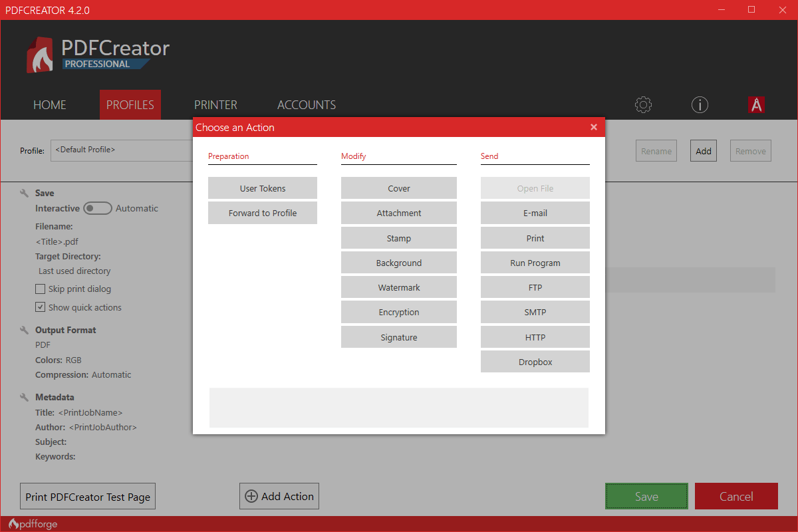Select the E-mail send action

(x=535, y=213)
